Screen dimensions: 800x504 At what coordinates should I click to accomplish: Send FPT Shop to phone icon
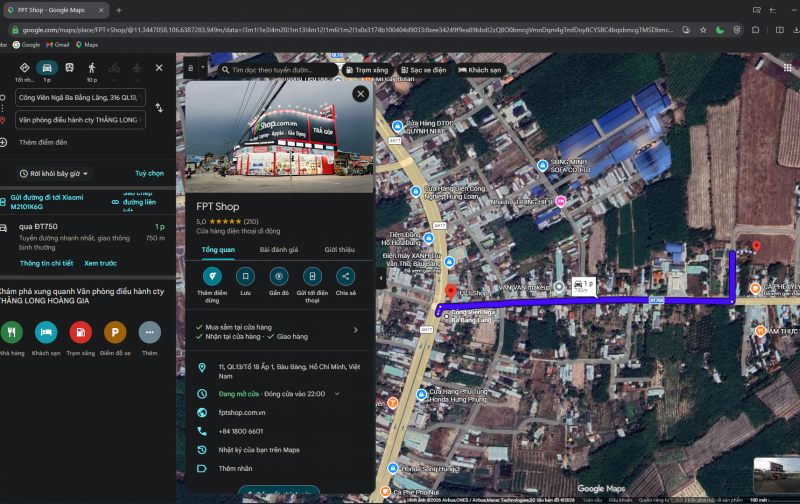312,276
